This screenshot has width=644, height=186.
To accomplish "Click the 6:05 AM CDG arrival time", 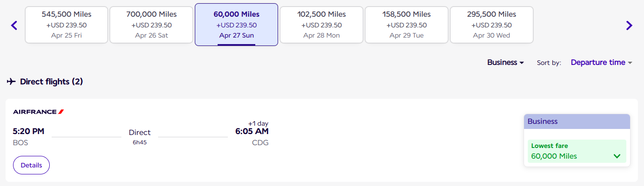I will point(252,131).
